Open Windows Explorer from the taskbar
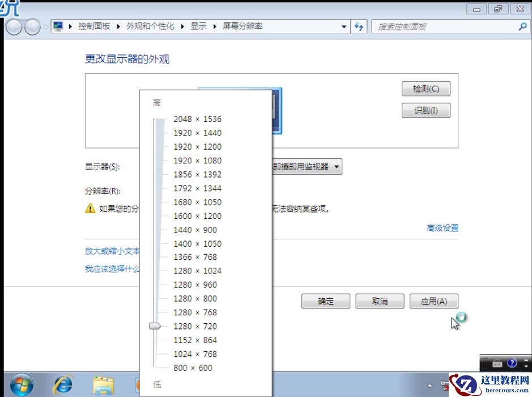Image resolution: width=532 pixels, height=397 pixels. coord(103,385)
